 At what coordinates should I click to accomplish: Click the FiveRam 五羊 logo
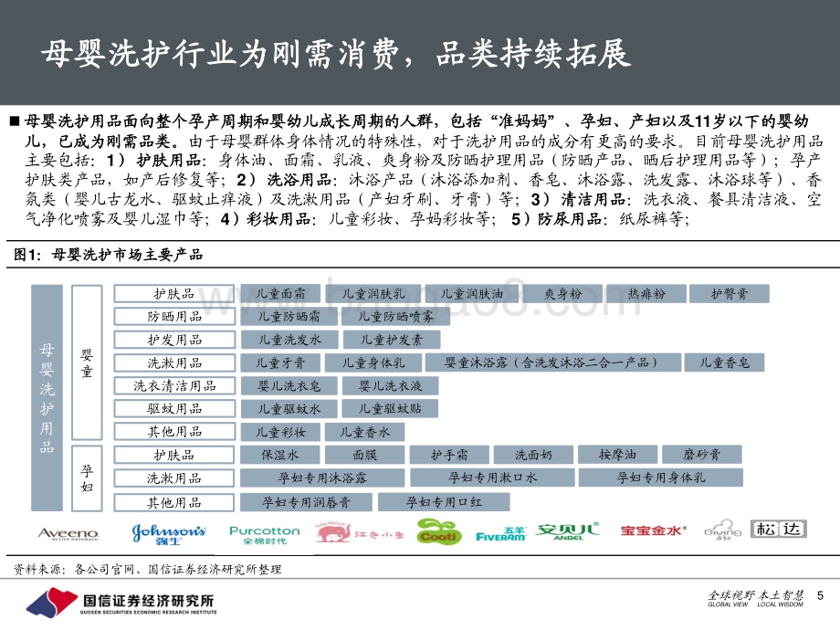pyautogui.click(x=501, y=533)
